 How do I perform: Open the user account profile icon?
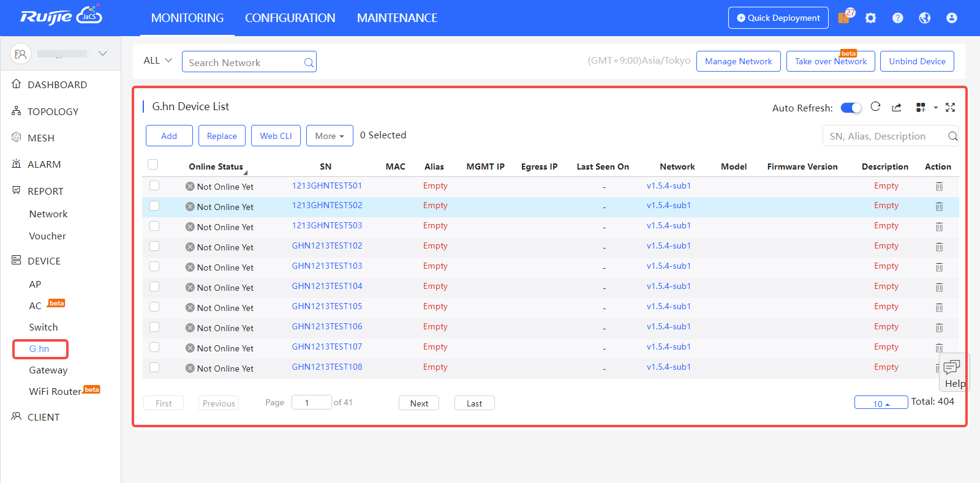pos(951,18)
